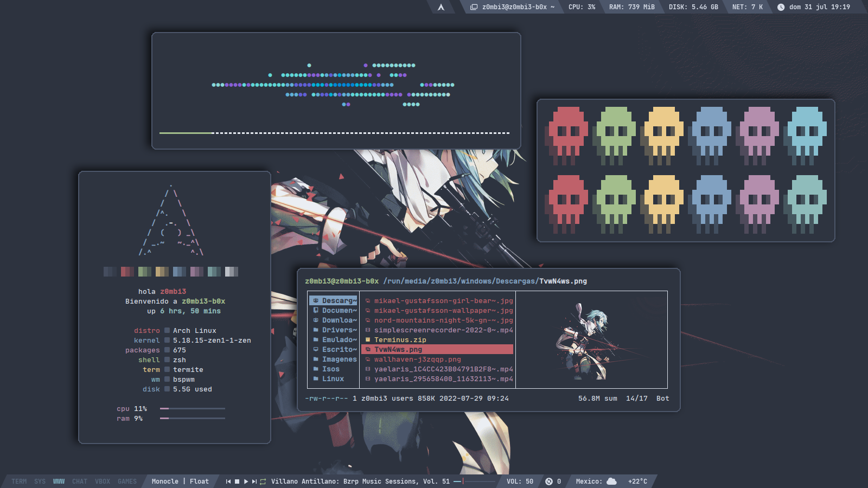
Task: Click the purple skull in bottom row
Action: tap(758, 204)
